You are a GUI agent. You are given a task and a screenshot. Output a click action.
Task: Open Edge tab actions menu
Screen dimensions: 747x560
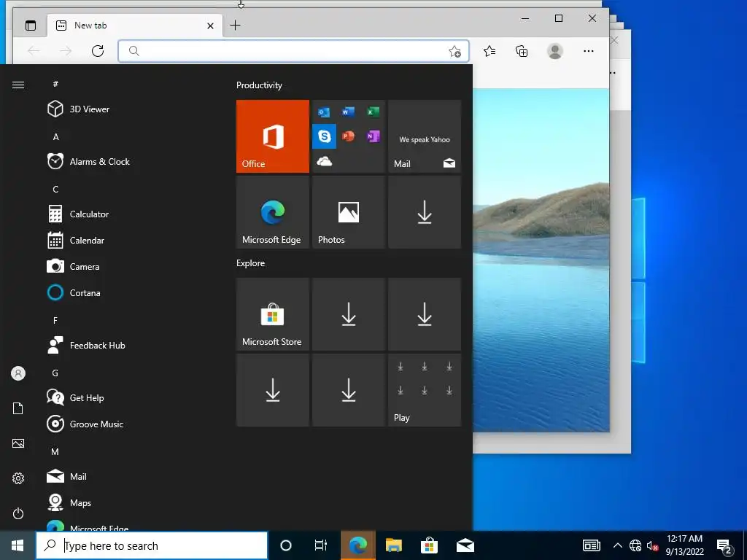(31, 26)
